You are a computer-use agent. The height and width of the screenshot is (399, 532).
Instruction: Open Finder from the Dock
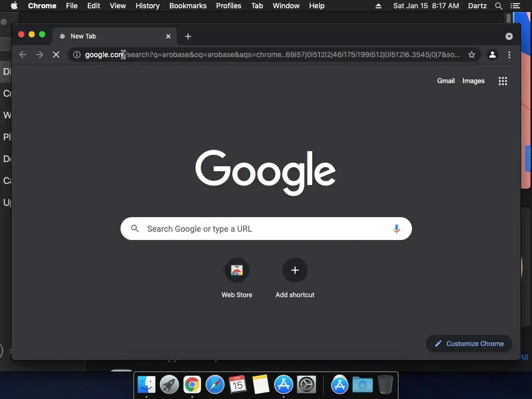click(147, 384)
